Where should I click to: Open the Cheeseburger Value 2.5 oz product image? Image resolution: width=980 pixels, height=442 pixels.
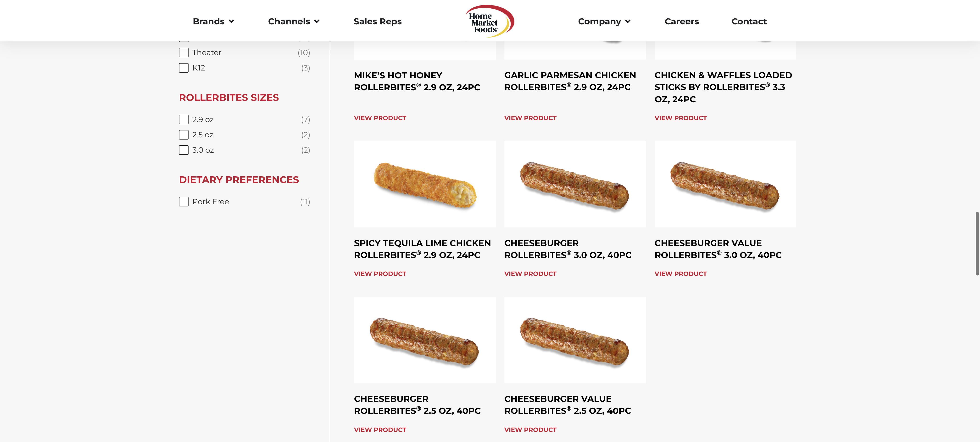(x=574, y=340)
